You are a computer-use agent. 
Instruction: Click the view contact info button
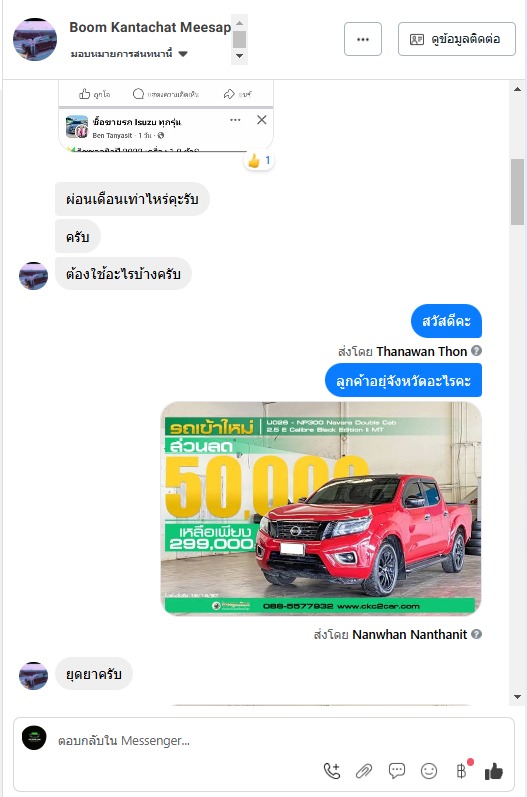coord(457,39)
